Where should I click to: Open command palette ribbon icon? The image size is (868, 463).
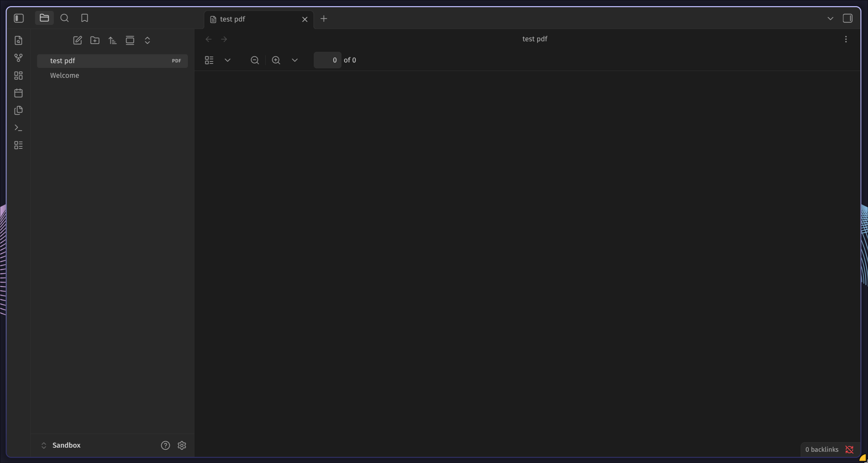click(18, 128)
